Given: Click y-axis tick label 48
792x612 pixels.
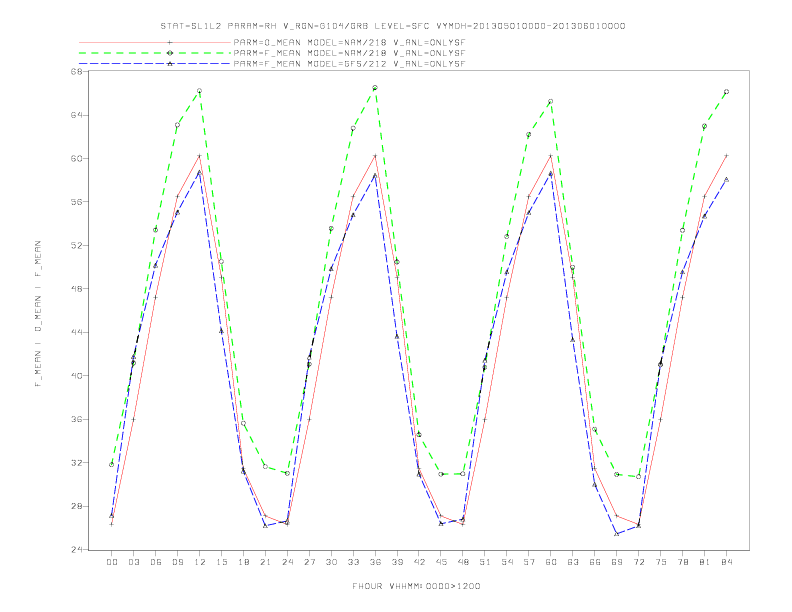Looking at the screenshot, I should [x=76, y=289].
